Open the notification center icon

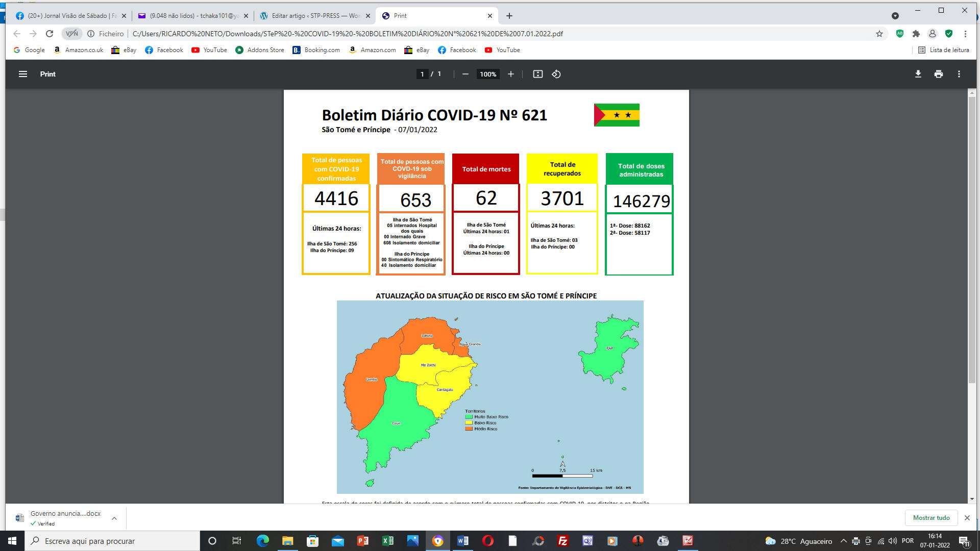964,541
